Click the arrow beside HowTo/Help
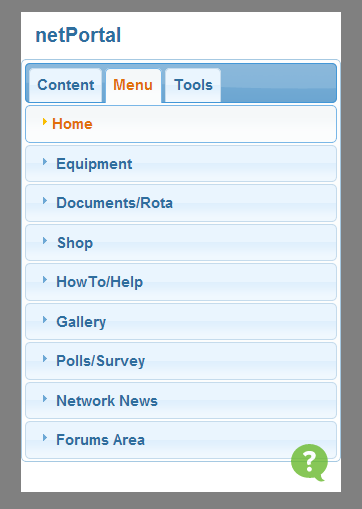This screenshot has width=362, height=509. pyautogui.click(x=45, y=280)
